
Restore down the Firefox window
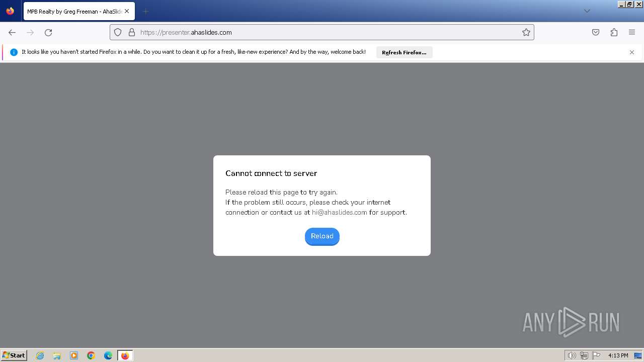(630, 4)
